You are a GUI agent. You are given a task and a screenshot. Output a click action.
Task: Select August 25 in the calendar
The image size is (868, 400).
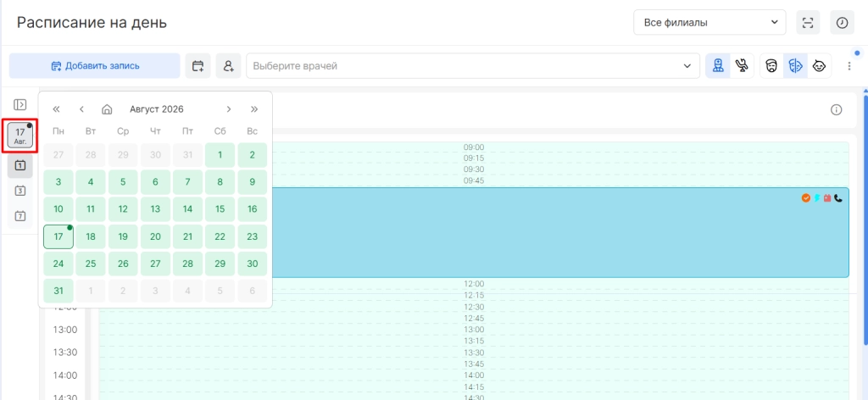91,264
